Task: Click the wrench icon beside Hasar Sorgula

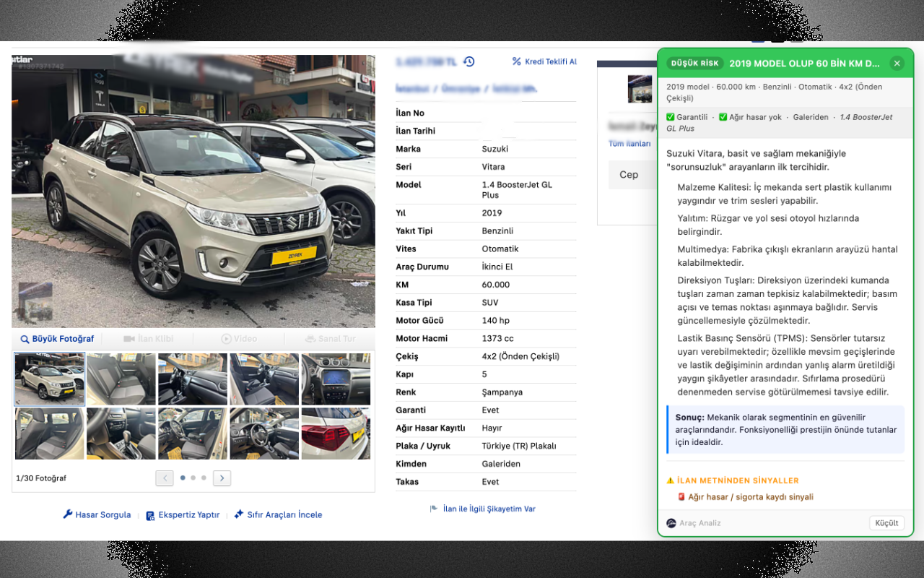Action: [x=68, y=514]
